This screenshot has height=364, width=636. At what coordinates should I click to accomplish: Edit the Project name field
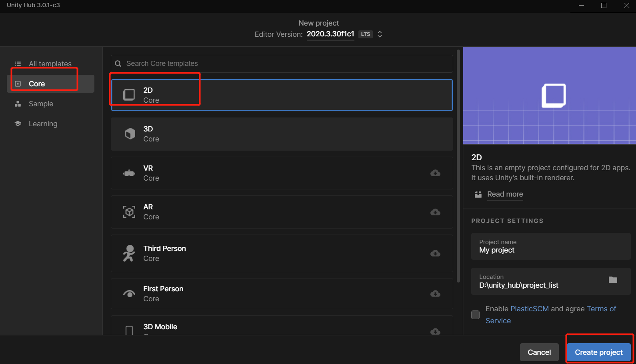tap(551, 247)
